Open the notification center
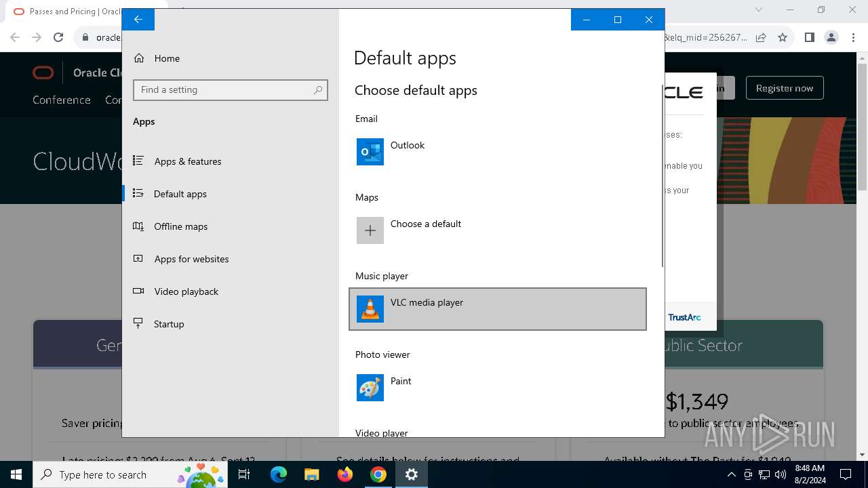Screen dimensions: 868x488 [x=846, y=474]
